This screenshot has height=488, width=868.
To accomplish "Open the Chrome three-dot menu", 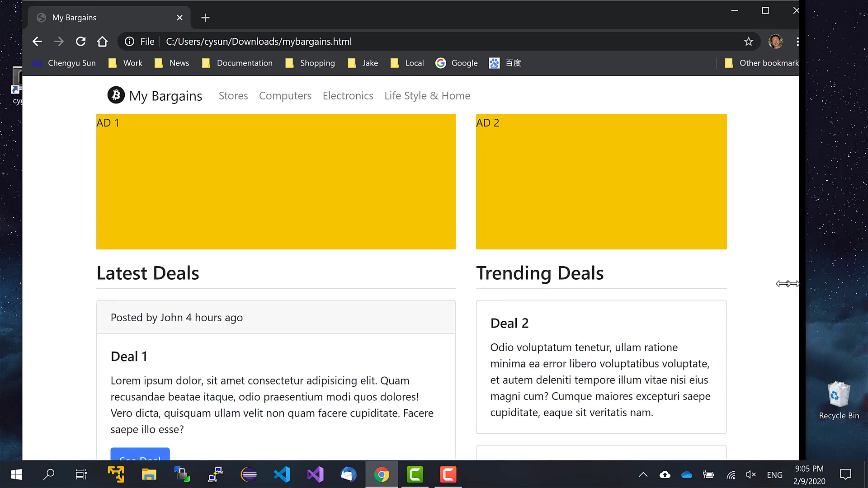I will click(797, 42).
